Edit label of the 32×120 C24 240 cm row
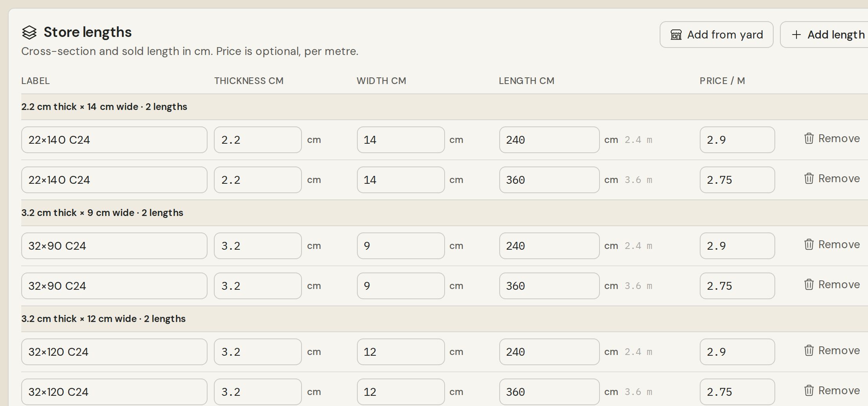868x406 pixels. (x=114, y=352)
